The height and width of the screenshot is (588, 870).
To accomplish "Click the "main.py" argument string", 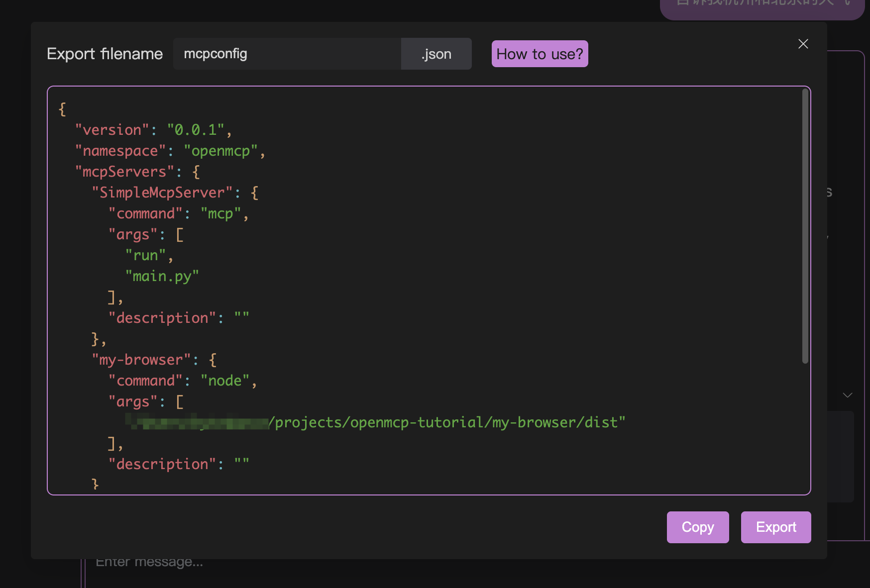I will 162,276.
